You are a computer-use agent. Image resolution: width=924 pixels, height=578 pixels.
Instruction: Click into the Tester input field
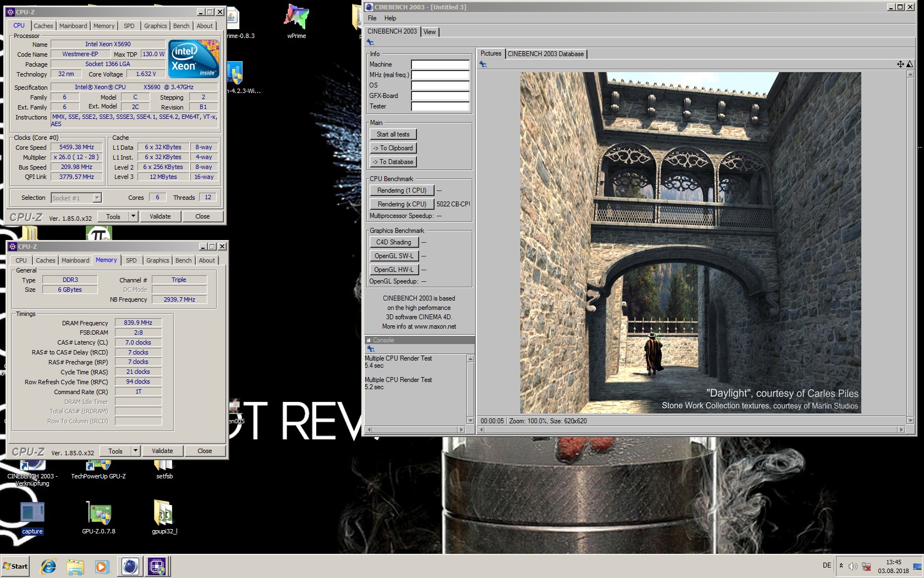coord(440,106)
